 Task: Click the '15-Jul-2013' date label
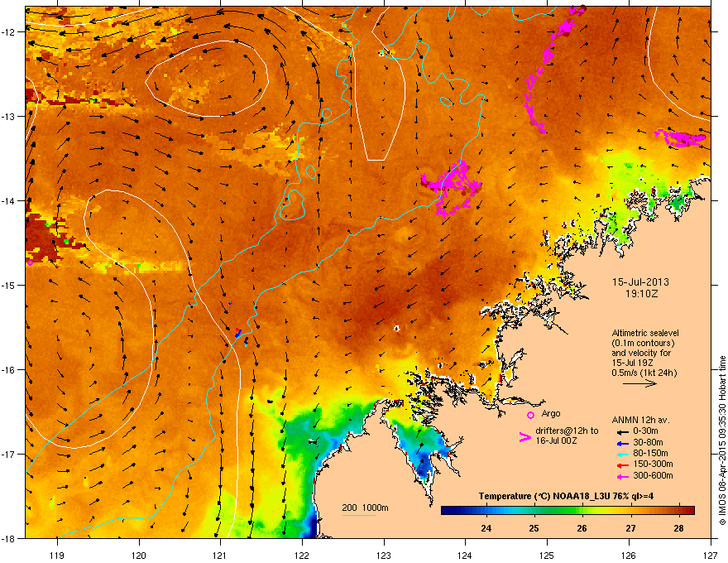[640, 282]
